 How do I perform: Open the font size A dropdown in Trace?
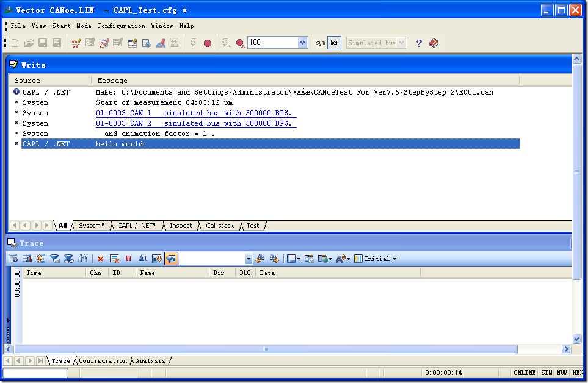coord(343,259)
